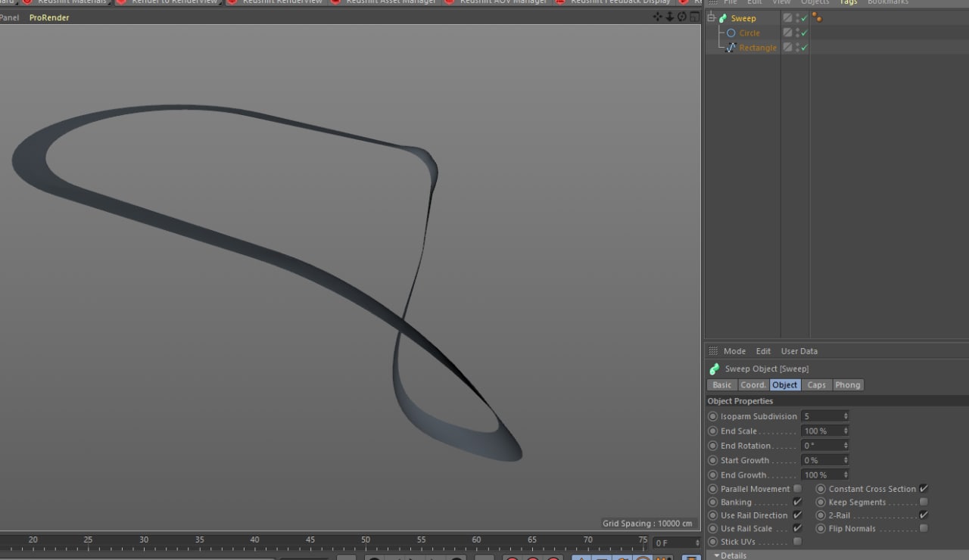Image resolution: width=969 pixels, height=560 pixels.
Task: Click the End Scale stepper arrows
Action: pyautogui.click(x=846, y=431)
